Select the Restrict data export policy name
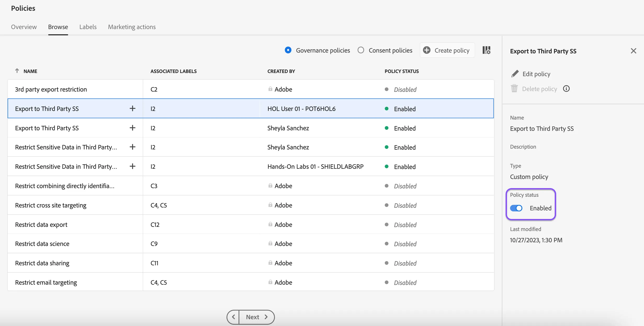The width and height of the screenshot is (644, 326). pos(41,224)
